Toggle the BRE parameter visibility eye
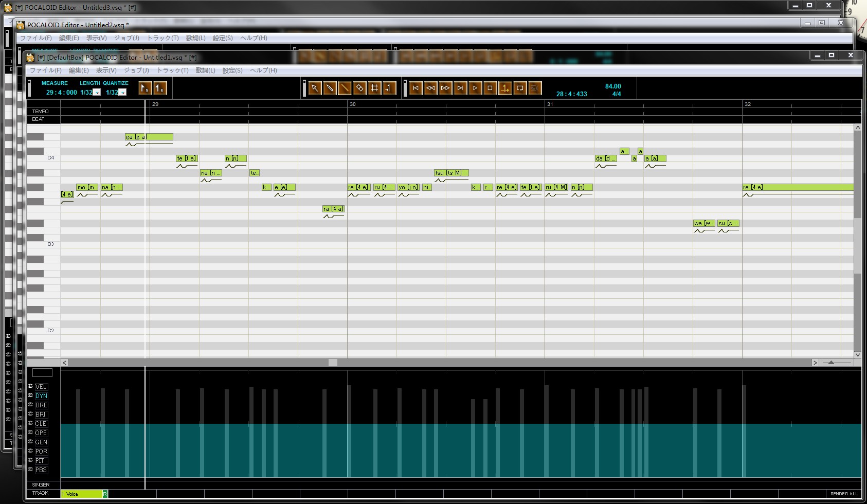 pos(30,405)
